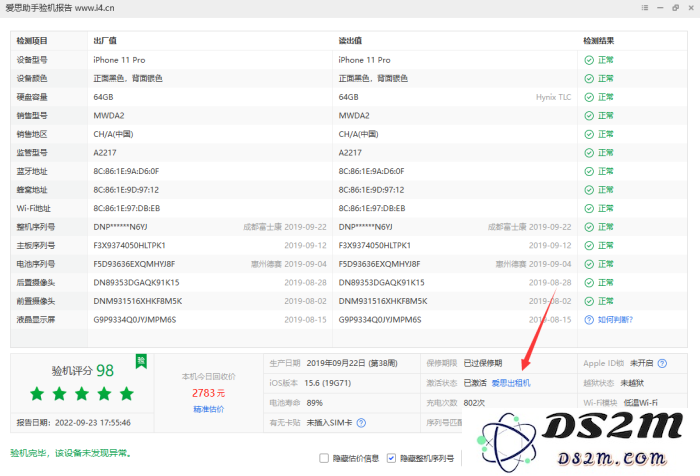Click production date 2019年09月22日 value
Image resolution: width=700 pixels, height=476 pixels.
point(352,363)
